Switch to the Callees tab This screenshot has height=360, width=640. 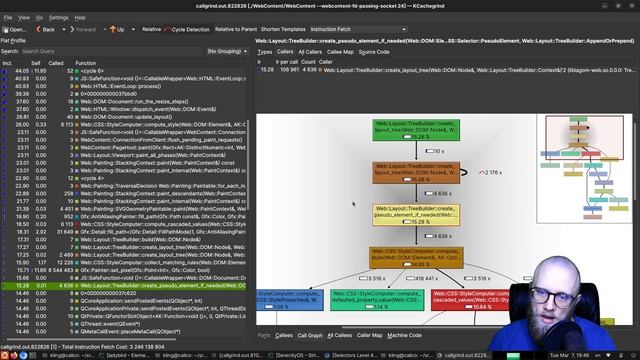pyautogui.click(x=284, y=336)
